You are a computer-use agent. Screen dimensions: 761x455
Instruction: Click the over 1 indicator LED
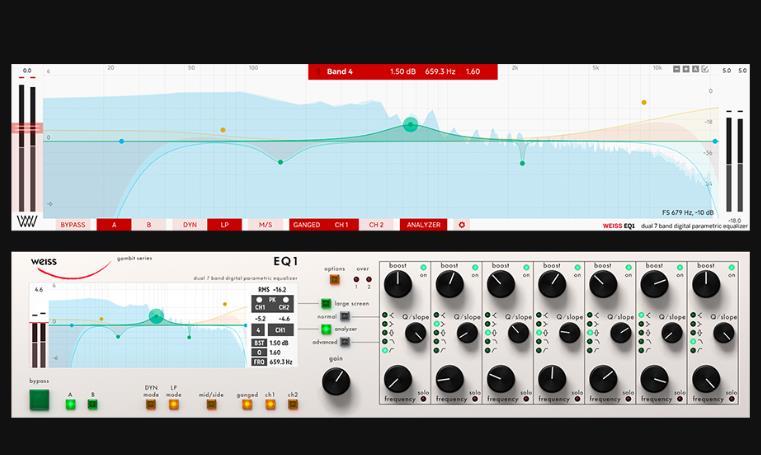[x=356, y=280]
